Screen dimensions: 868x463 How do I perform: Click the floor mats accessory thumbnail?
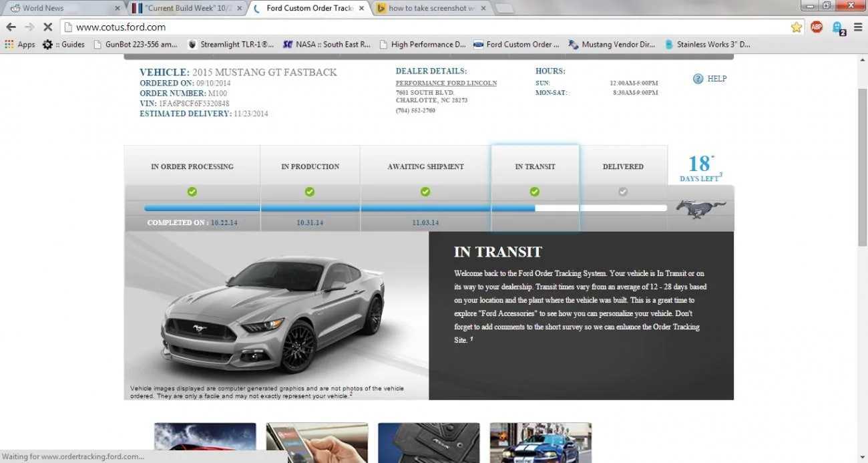click(x=429, y=442)
